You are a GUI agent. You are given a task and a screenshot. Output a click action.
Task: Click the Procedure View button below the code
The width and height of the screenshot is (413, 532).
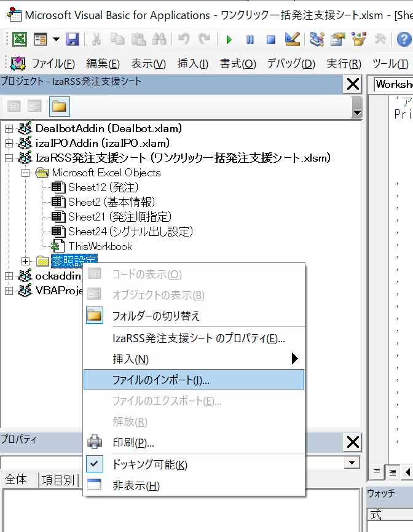point(377,472)
